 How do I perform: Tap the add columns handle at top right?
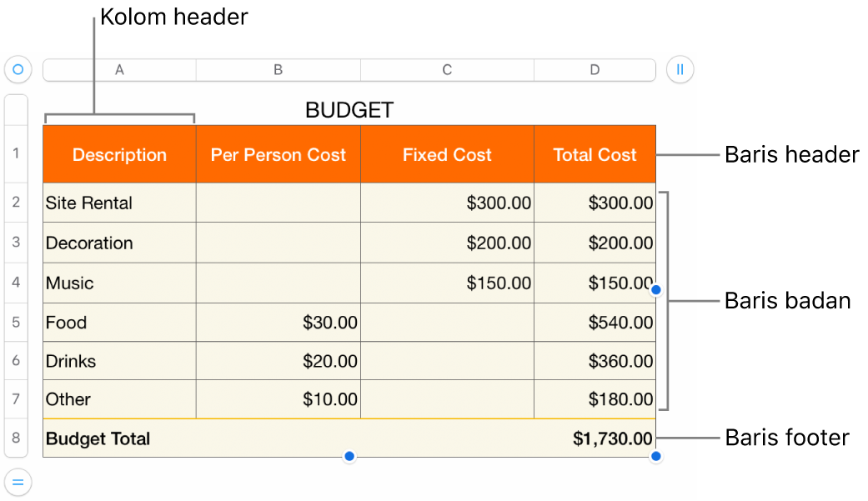pos(680,70)
